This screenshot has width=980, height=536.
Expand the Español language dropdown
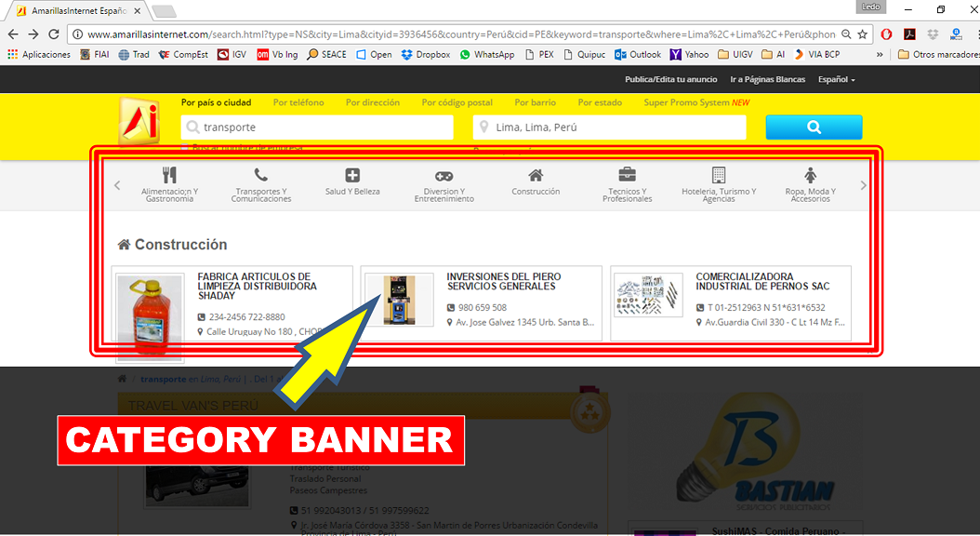pos(836,80)
